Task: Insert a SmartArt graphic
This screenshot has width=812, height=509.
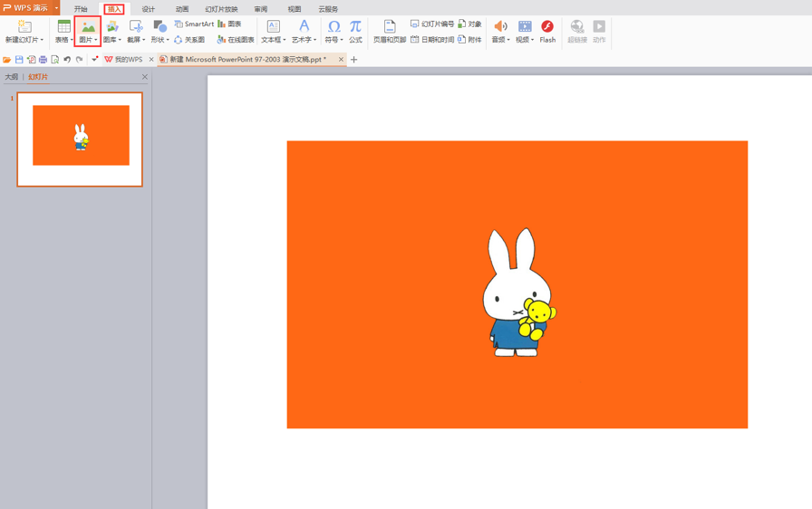Action: [194, 24]
